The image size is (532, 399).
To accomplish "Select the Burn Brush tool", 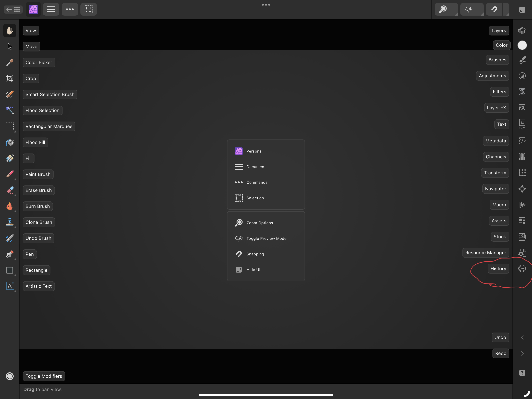I will coord(9,206).
